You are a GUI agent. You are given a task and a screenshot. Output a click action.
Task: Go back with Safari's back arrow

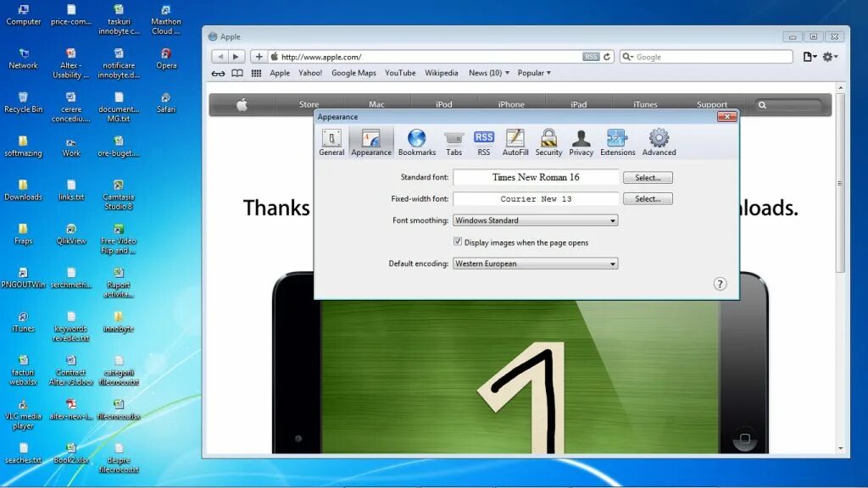click(x=220, y=57)
